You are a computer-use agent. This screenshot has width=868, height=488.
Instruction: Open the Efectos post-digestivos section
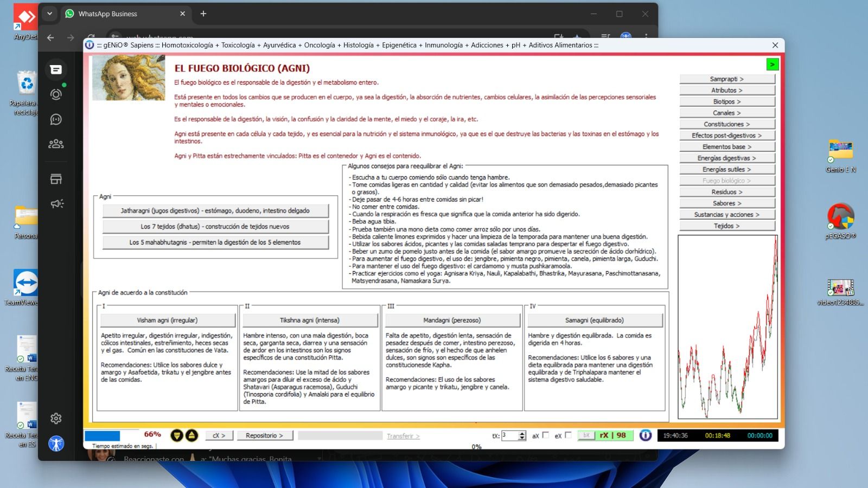point(727,136)
